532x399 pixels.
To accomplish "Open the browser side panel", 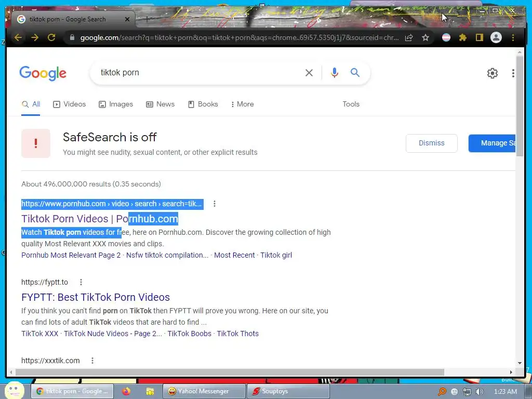I will click(x=480, y=37).
